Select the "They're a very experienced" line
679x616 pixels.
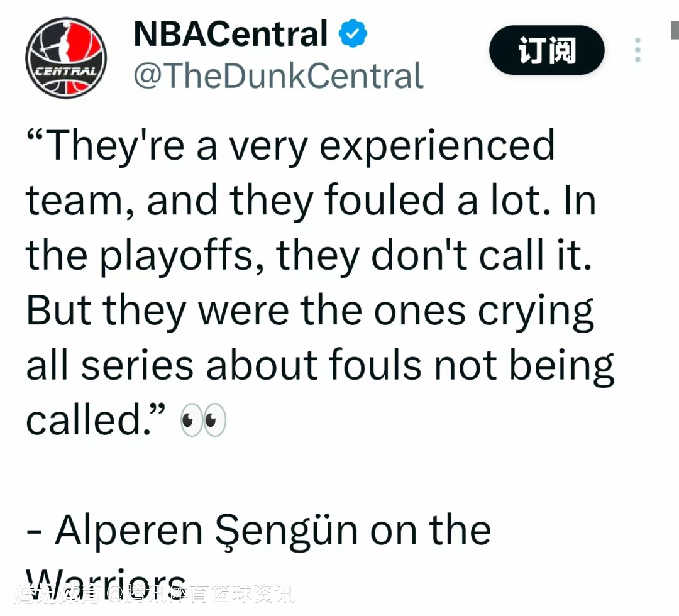290,146
